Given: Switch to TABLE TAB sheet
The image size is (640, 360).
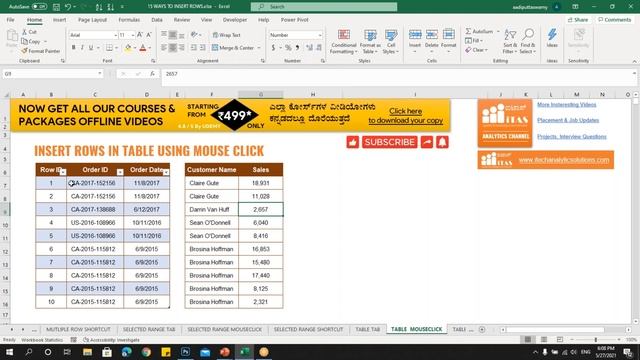Looking at the screenshot, I should click(367, 329).
